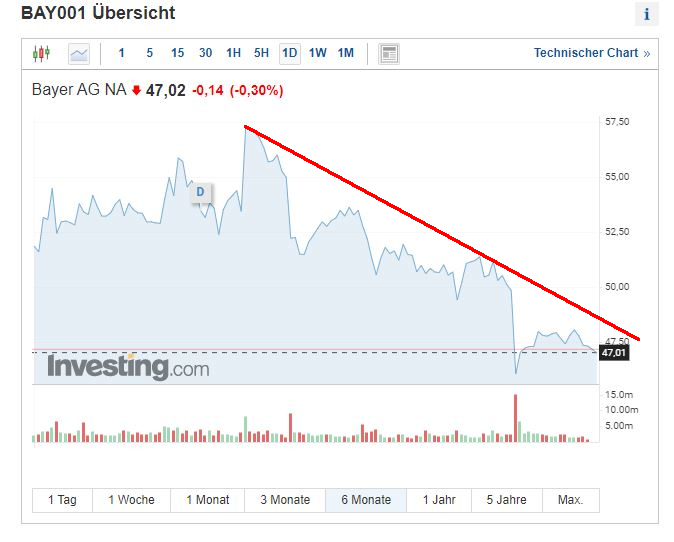Switch to candlestick chart type
This screenshot has width=674, height=542.
(41, 53)
